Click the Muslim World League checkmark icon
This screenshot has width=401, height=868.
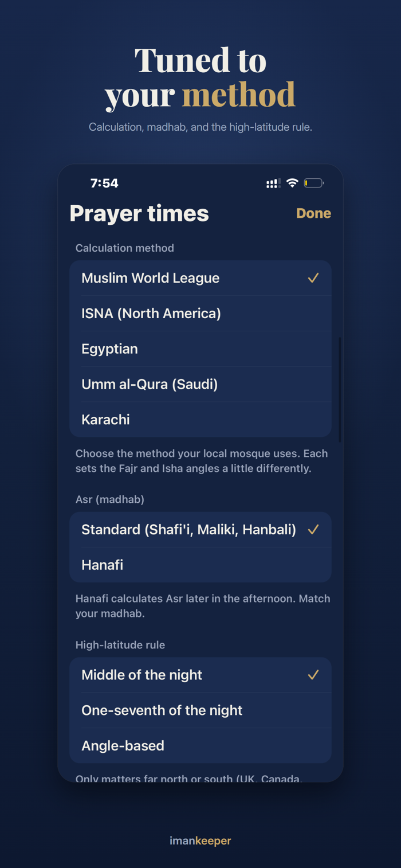click(313, 278)
